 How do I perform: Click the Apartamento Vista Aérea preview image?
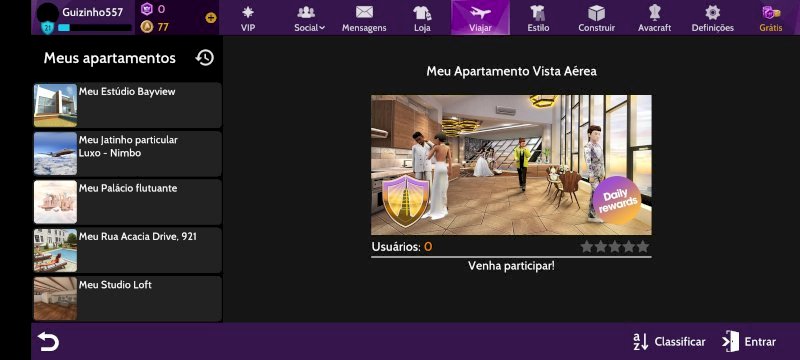point(511,165)
